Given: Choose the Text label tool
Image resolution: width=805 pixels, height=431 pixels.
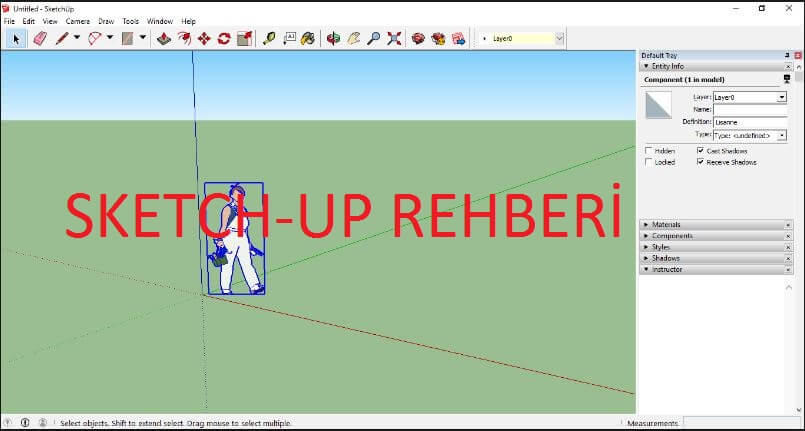Looking at the screenshot, I should 289,38.
